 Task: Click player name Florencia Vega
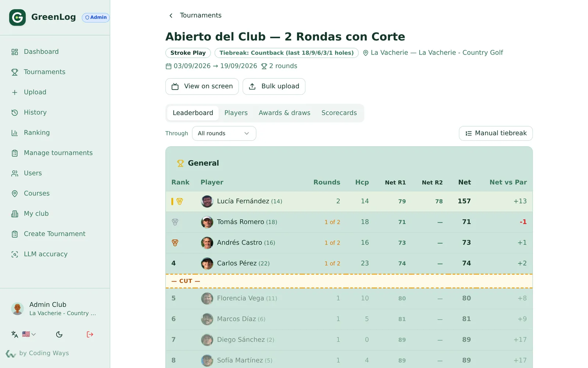pos(240,298)
